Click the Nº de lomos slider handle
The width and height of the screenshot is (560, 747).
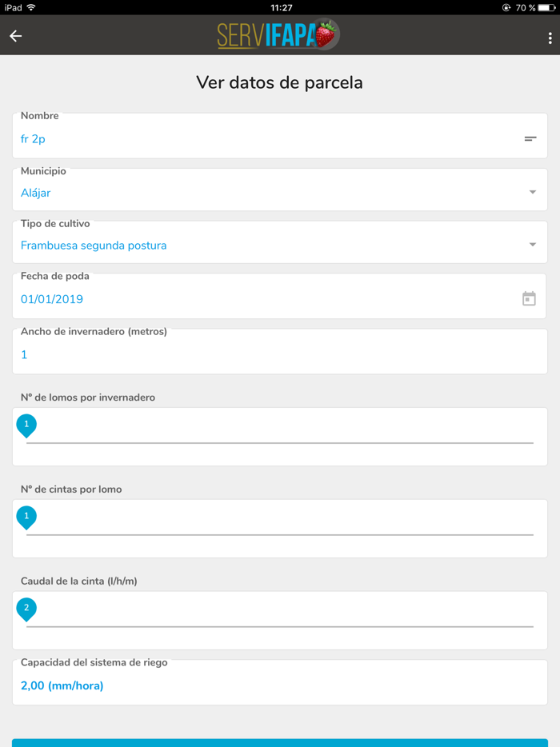(26, 425)
